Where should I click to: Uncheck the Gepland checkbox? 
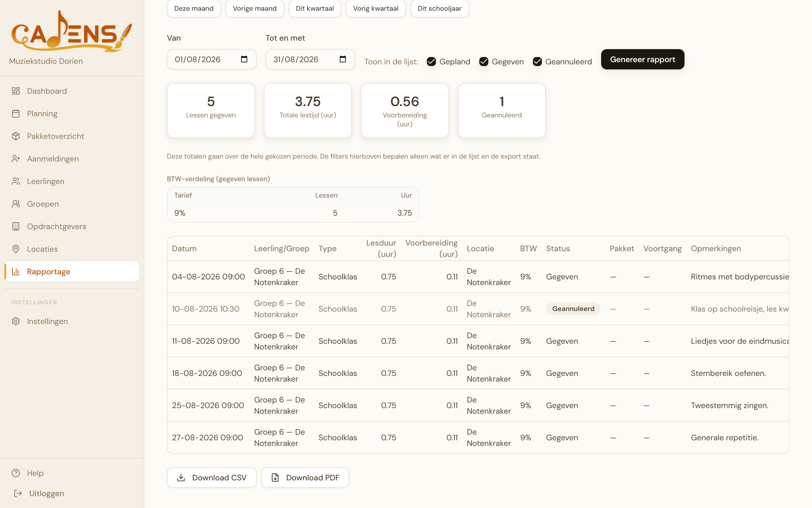tap(431, 62)
